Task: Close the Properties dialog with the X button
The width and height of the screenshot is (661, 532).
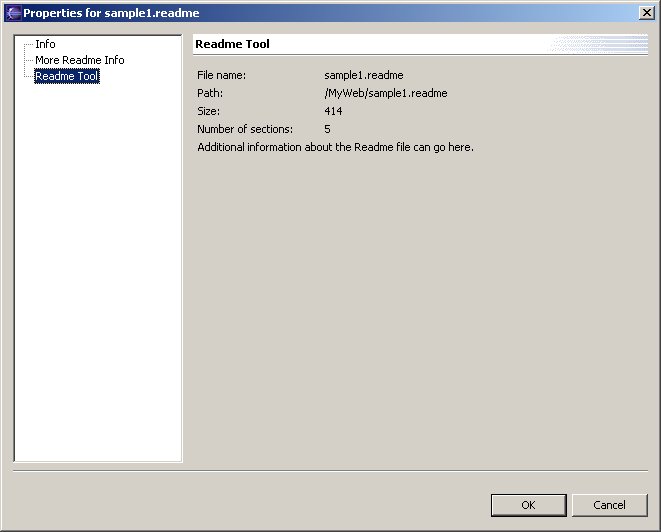Action: click(x=646, y=13)
